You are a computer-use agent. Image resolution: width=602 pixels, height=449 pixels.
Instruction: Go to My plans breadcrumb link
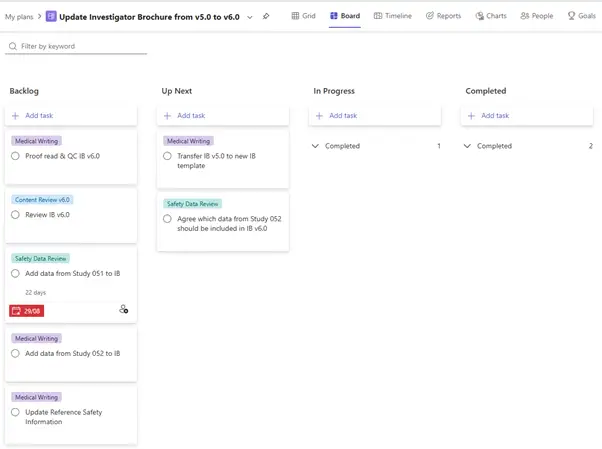pyautogui.click(x=19, y=16)
